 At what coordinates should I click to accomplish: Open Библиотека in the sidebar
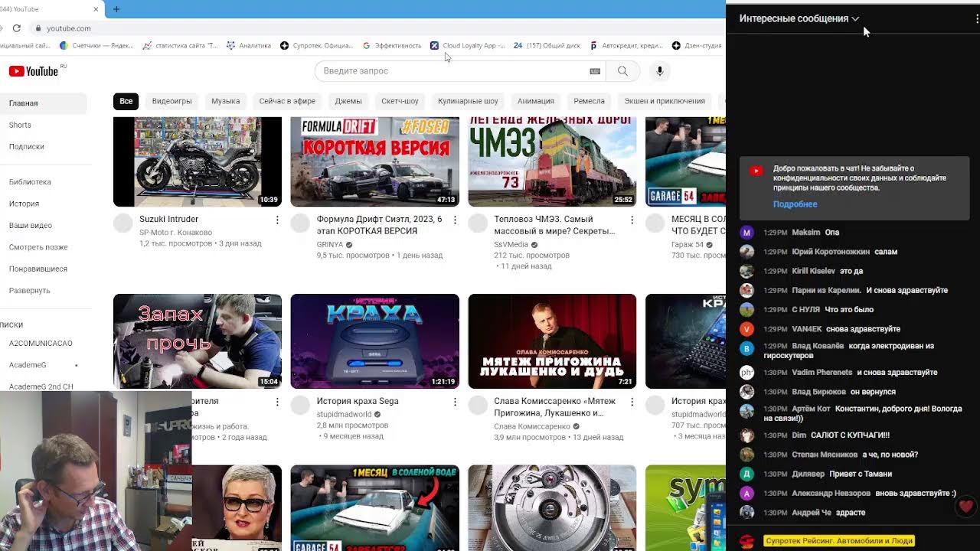tap(30, 182)
